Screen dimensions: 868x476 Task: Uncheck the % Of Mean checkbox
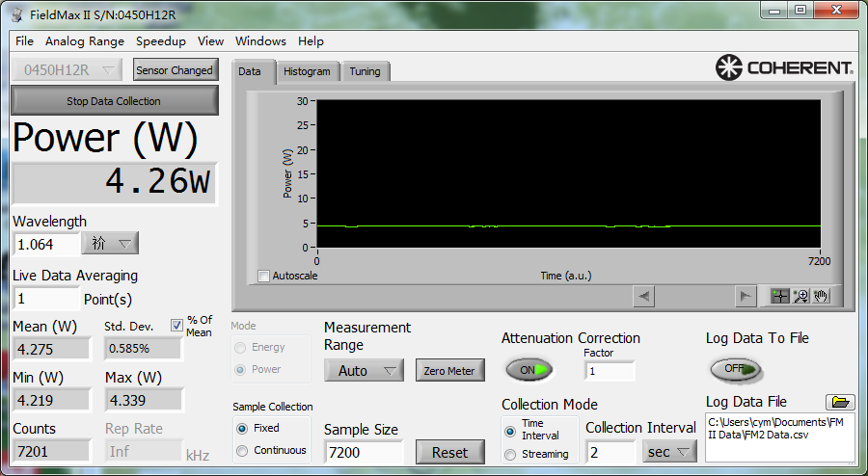[x=176, y=326]
